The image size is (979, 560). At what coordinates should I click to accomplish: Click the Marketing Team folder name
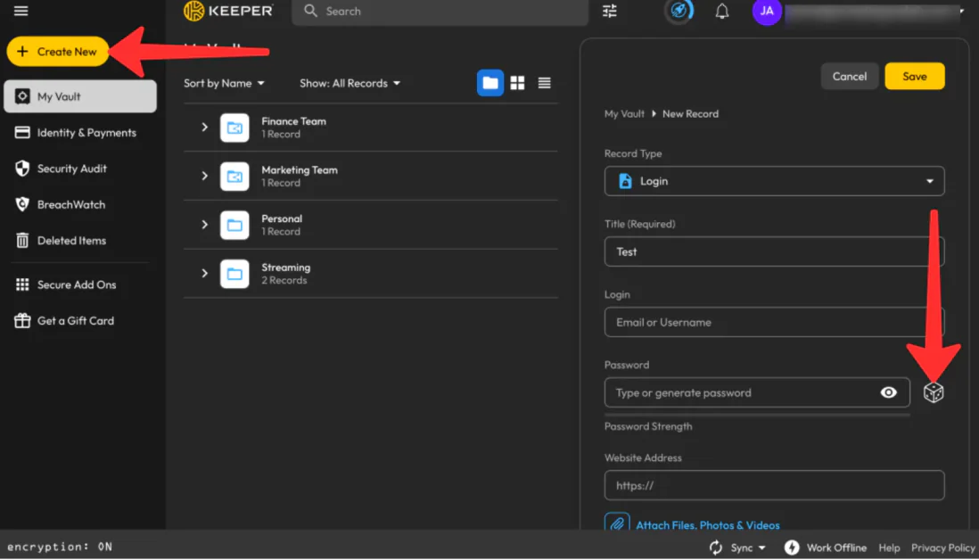[299, 169]
